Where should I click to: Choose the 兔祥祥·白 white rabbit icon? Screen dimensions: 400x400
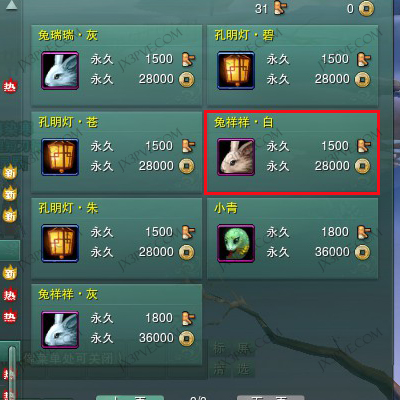(236, 157)
